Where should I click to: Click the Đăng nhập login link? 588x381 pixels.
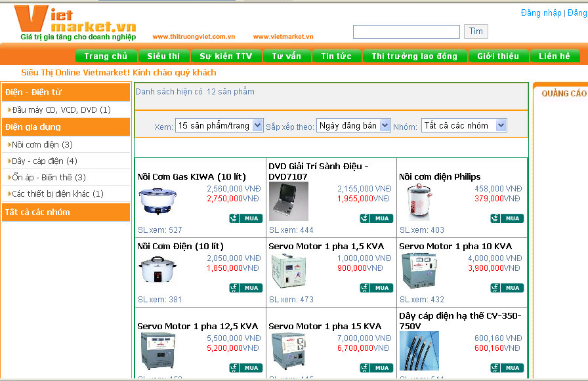click(541, 13)
